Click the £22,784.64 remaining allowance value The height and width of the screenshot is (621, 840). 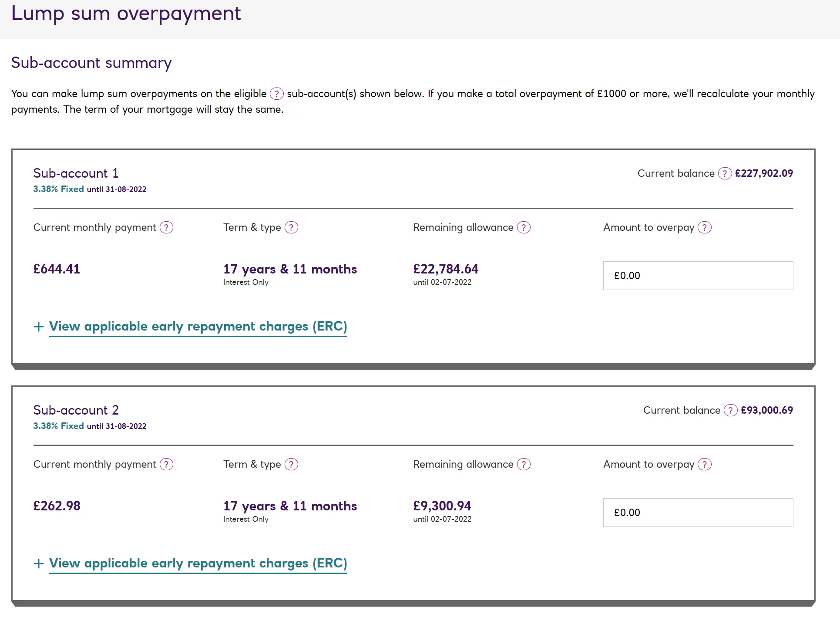(445, 269)
